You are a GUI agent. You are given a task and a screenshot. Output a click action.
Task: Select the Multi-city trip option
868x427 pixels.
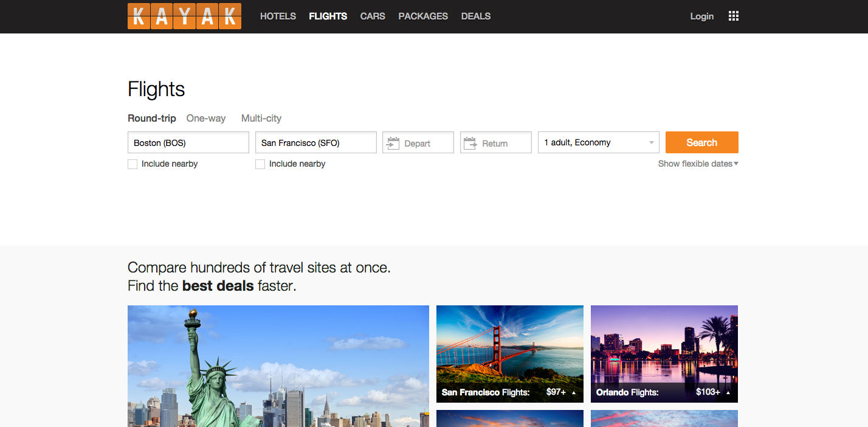pos(261,119)
